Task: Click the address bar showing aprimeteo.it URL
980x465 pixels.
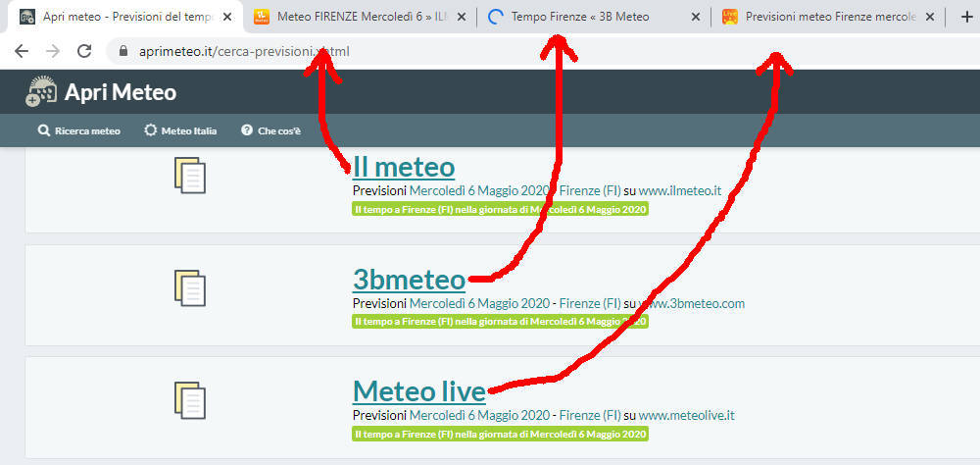Action: pyautogui.click(x=544, y=51)
